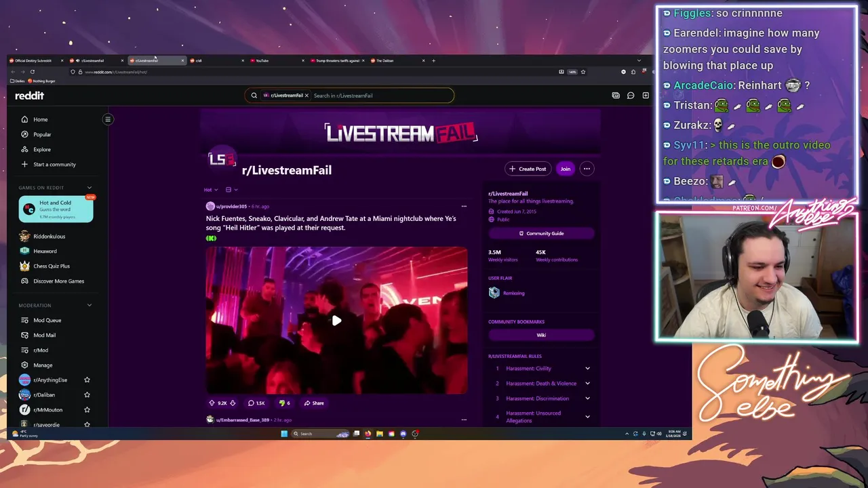The image size is (868, 488).
Task: Open the Discord taskbar icon
Action: coord(403,434)
